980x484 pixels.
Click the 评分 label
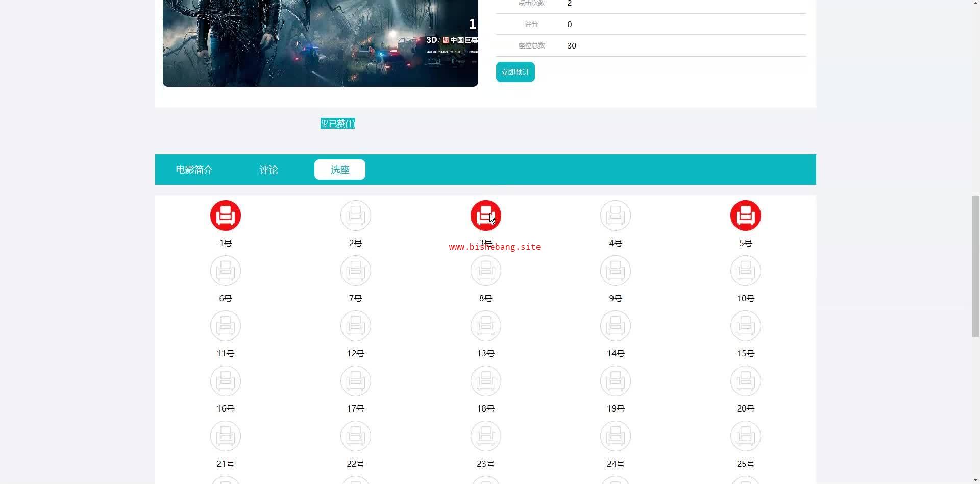(x=531, y=24)
